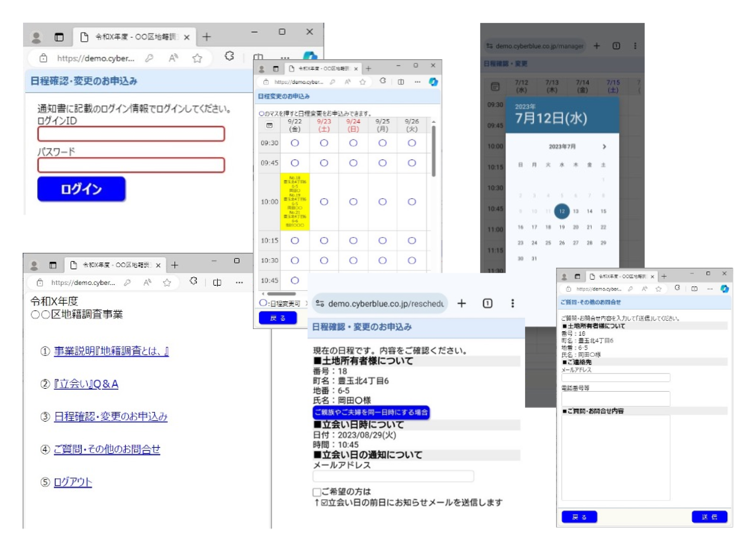Screen dimensions: 756x552
Task: Open new tab in login window
Action: (x=206, y=37)
